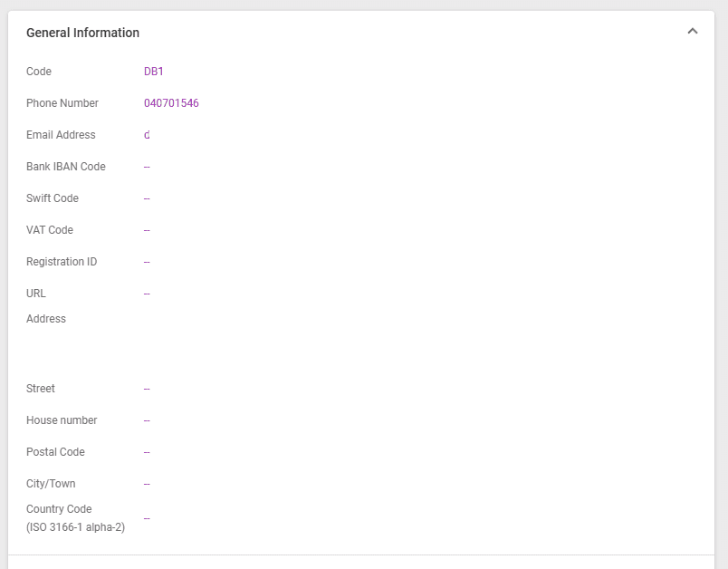Screen dimensions: 728x569
Task: Select the Swift Code empty value
Action: pos(147,198)
